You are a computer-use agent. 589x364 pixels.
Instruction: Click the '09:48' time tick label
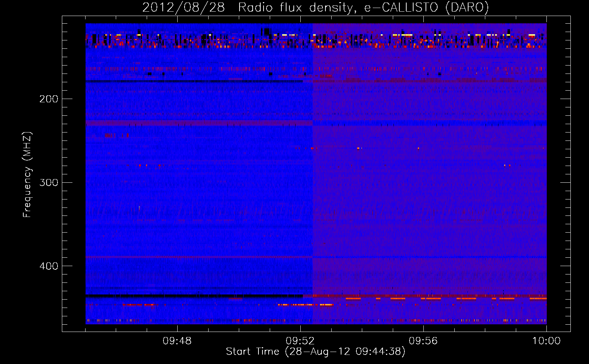177,341
